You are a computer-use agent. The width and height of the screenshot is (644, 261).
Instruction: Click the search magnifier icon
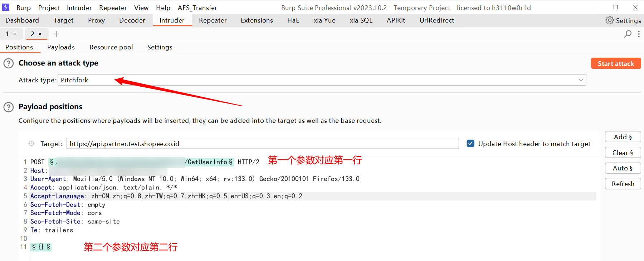click(x=628, y=34)
